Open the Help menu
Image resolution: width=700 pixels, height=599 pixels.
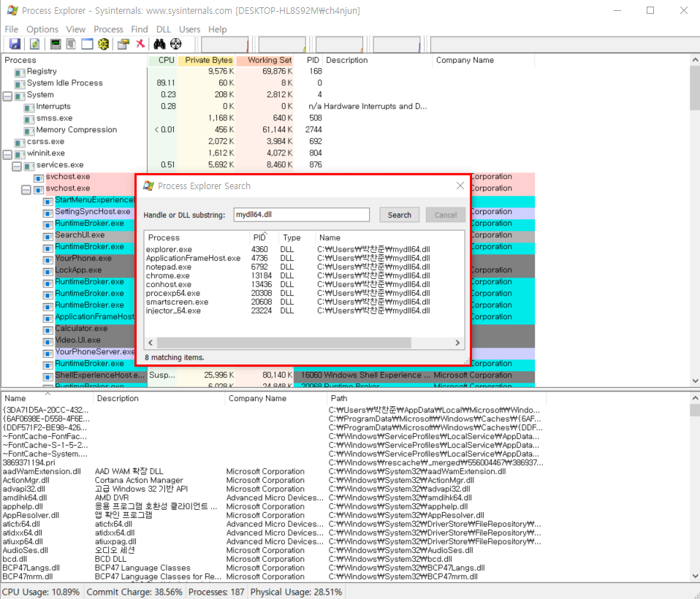pos(218,29)
